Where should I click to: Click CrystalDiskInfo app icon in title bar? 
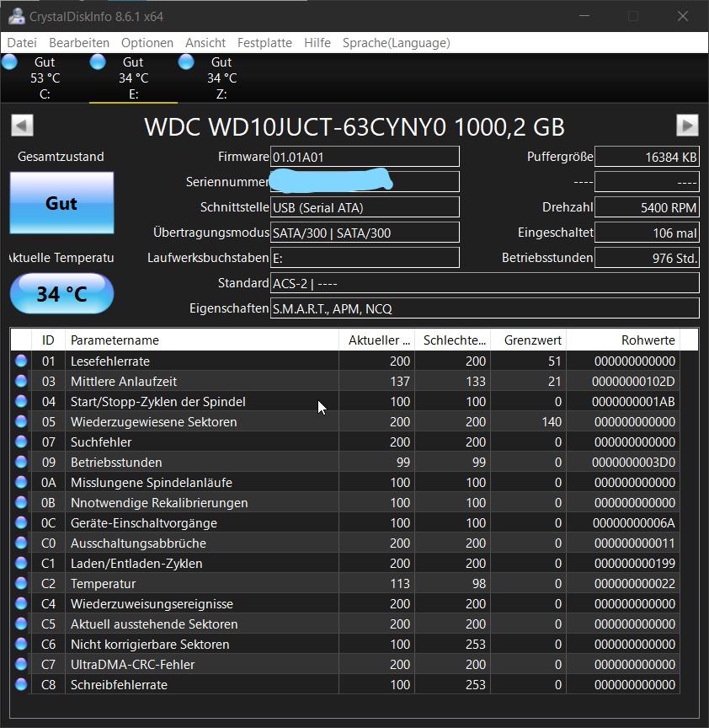pyautogui.click(x=17, y=16)
